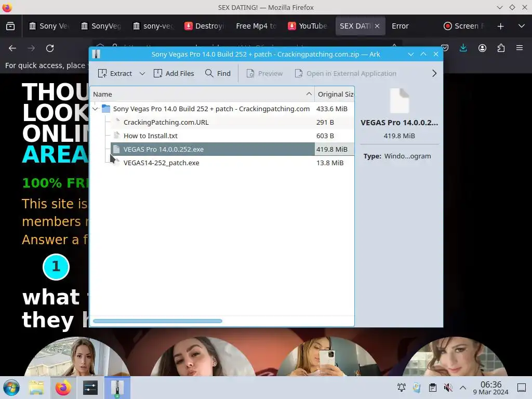The image size is (532, 399).
Task: Switch to the Sony Ve first tab
Action: [x=49, y=26]
